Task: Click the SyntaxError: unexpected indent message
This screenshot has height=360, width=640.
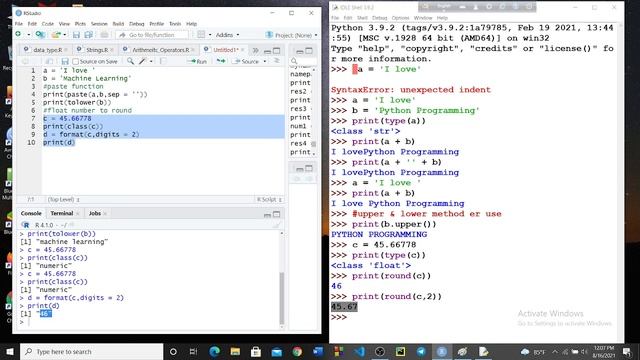Action: [411, 90]
